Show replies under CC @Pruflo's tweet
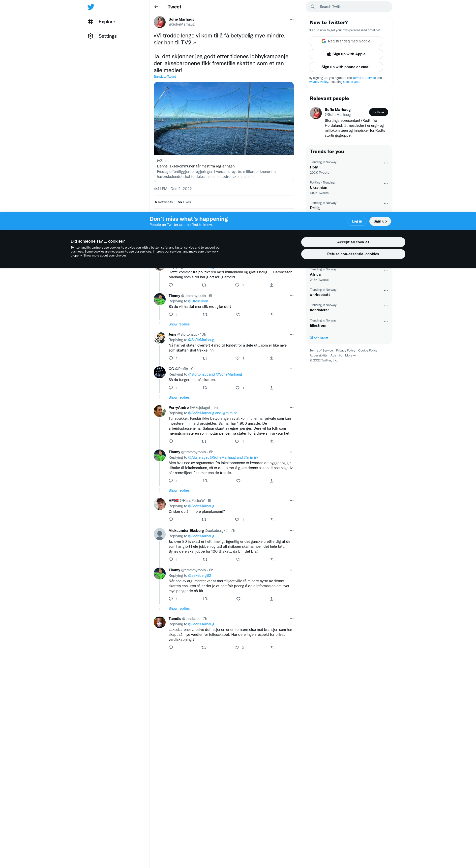This screenshot has height=868, width=476. (x=179, y=397)
